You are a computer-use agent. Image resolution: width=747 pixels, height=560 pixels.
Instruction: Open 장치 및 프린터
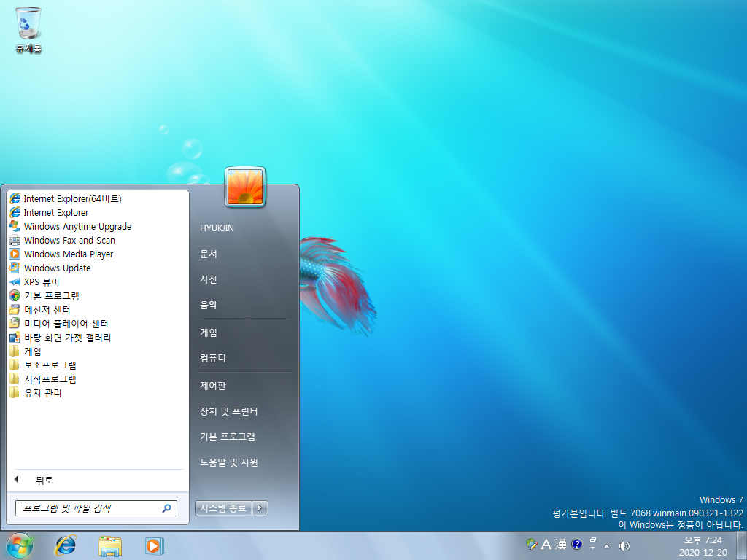pyautogui.click(x=228, y=411)
